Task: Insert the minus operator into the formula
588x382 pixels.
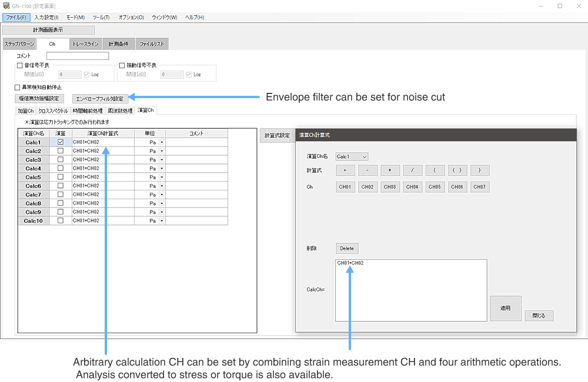Action: click(367, 170)
